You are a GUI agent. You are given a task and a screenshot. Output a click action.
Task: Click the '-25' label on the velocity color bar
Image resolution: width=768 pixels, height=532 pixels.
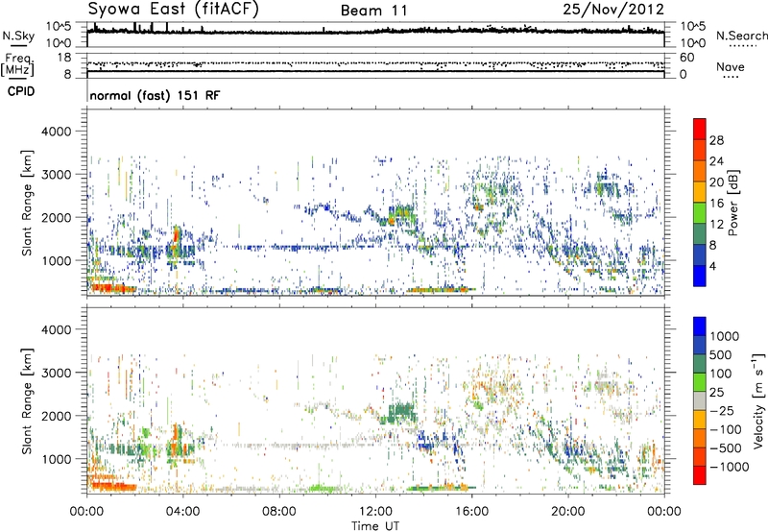point(722,410)
